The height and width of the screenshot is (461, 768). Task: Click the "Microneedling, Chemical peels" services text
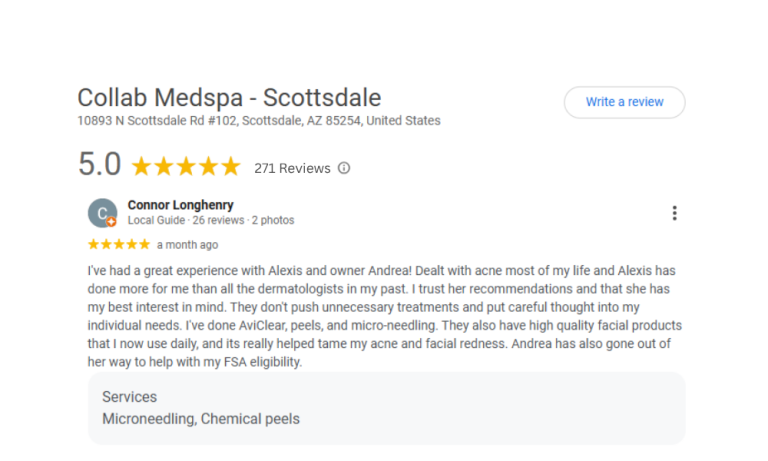[200, 418]
